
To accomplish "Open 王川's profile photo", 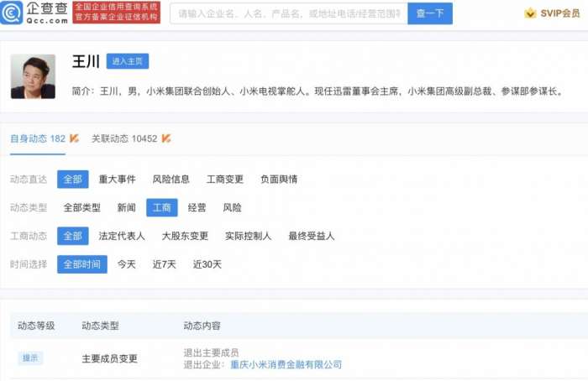I will (x=33, y=76).
